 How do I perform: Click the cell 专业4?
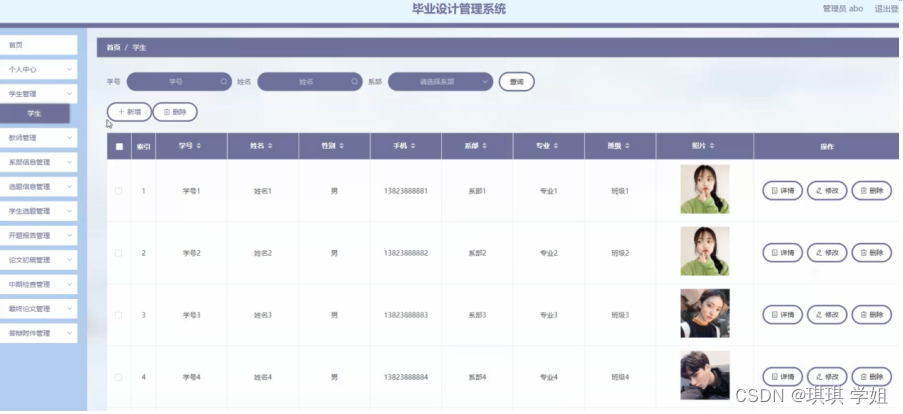point(549,377)
